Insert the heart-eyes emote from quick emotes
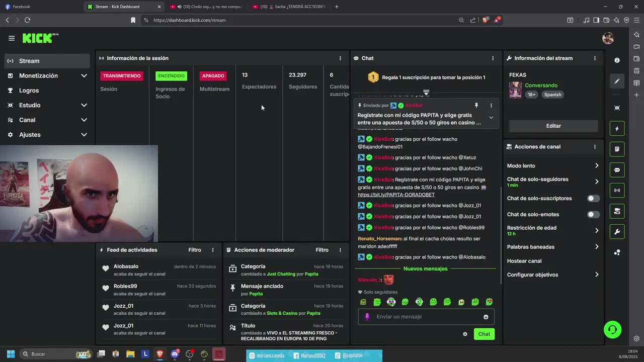Screen dimensions: 644x362 pyautogui.click(x=489, y=302)
